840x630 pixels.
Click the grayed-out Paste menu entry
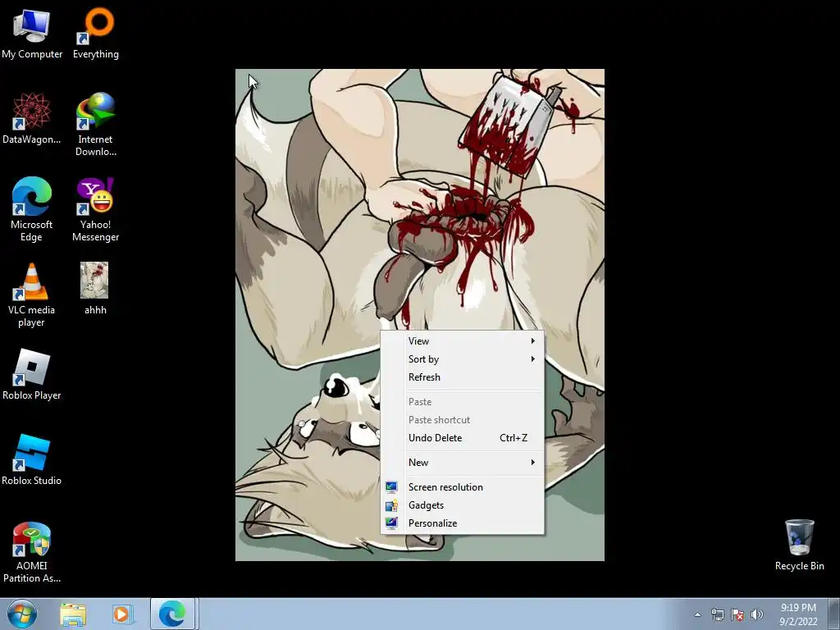click(463, 402)
